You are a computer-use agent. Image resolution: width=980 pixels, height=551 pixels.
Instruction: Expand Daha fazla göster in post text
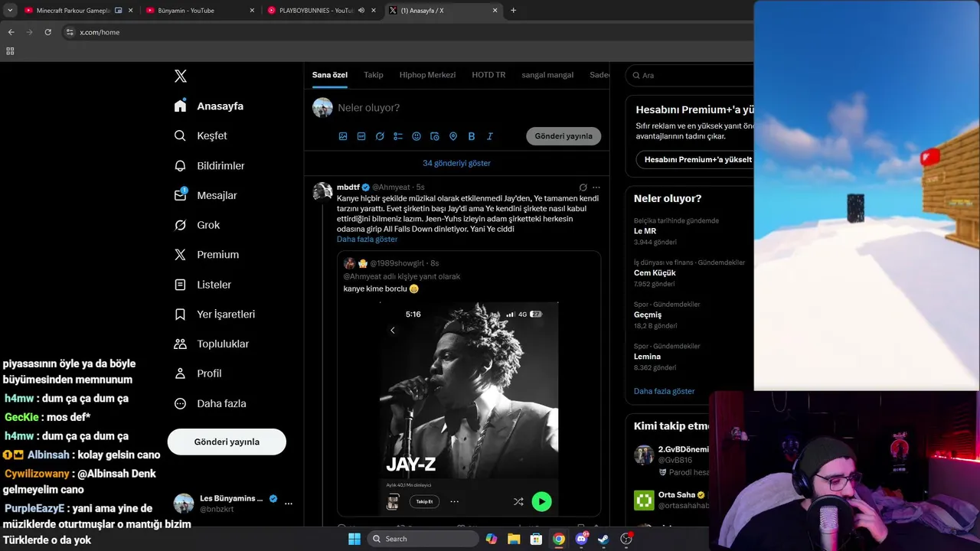point(367,239)
